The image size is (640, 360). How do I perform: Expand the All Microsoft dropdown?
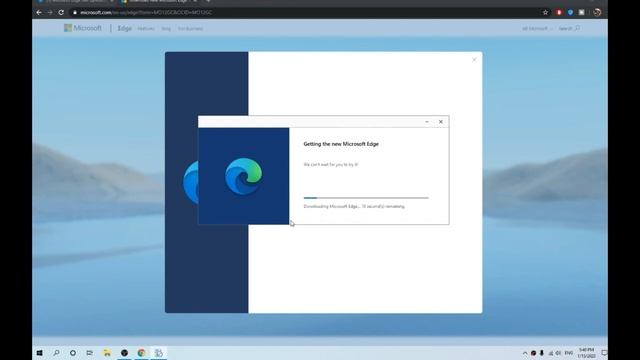[x=537, y=29]
